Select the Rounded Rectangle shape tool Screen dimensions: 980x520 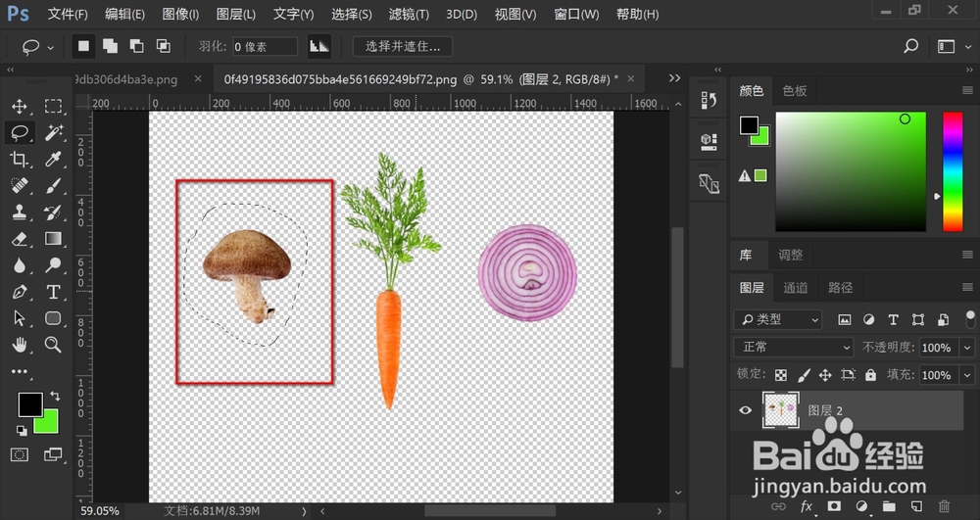tap(53, 318)
